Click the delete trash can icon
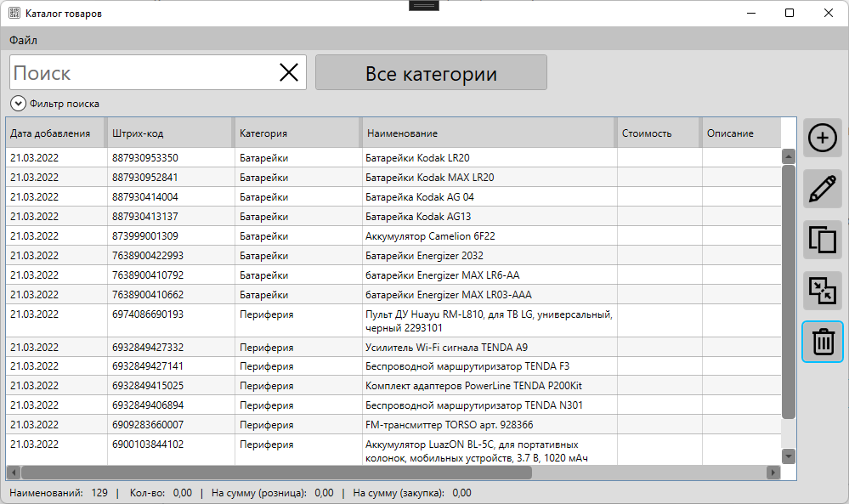849x504 pixels. 822,342
